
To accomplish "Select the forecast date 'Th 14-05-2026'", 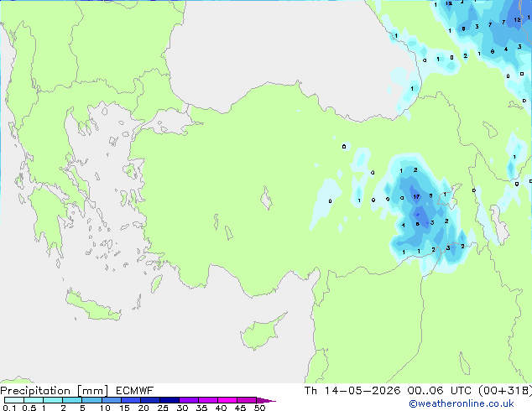I will tap(352, 391).
